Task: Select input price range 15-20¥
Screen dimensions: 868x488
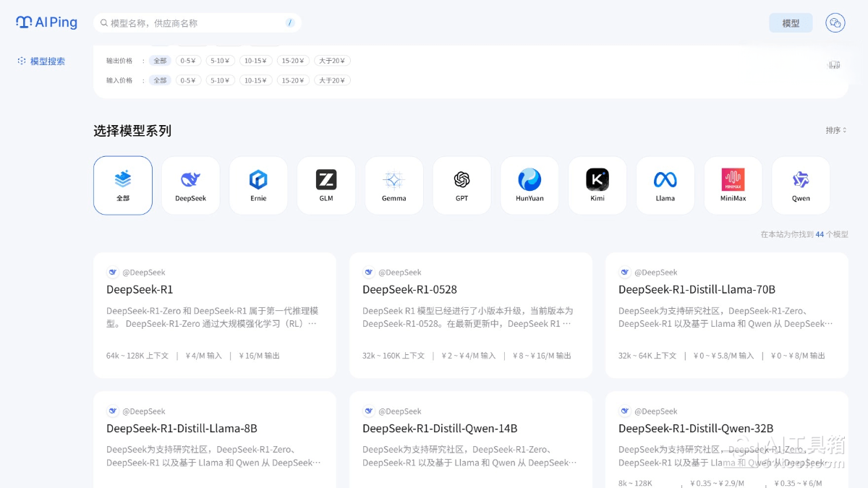Action: tap(294, 80)
